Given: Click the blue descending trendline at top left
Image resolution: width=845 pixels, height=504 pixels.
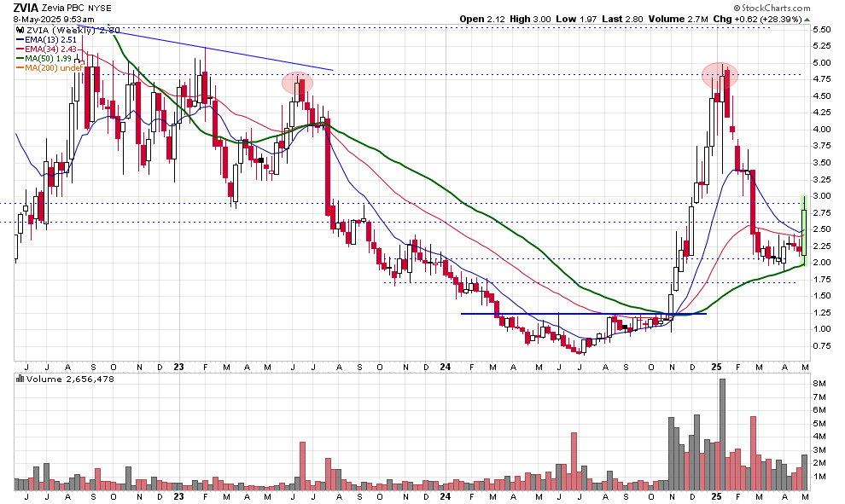Looking at the screenshot, I should (222, 51).
